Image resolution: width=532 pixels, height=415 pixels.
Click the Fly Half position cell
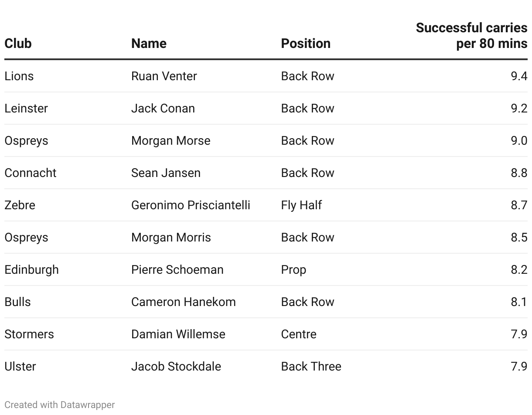point(301,205)
